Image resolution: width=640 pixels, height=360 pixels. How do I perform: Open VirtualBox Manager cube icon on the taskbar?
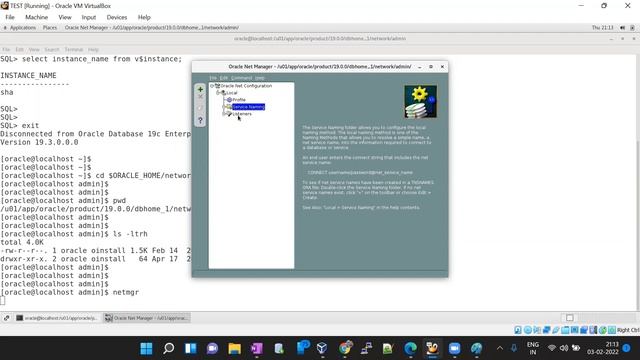(322, 348)
